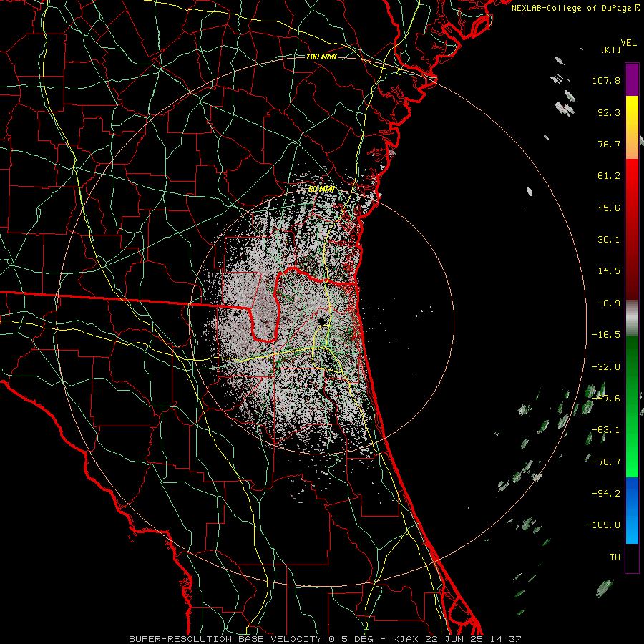Click the -32.0 value on velocity scale
The width and height of the screenshot is (644, 644).
click(606, 367)
